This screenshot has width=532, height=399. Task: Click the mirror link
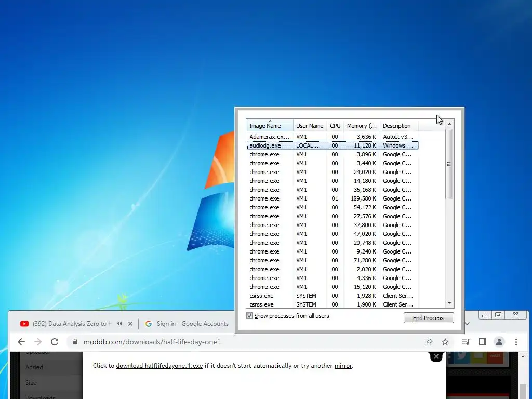coord(343,366)
